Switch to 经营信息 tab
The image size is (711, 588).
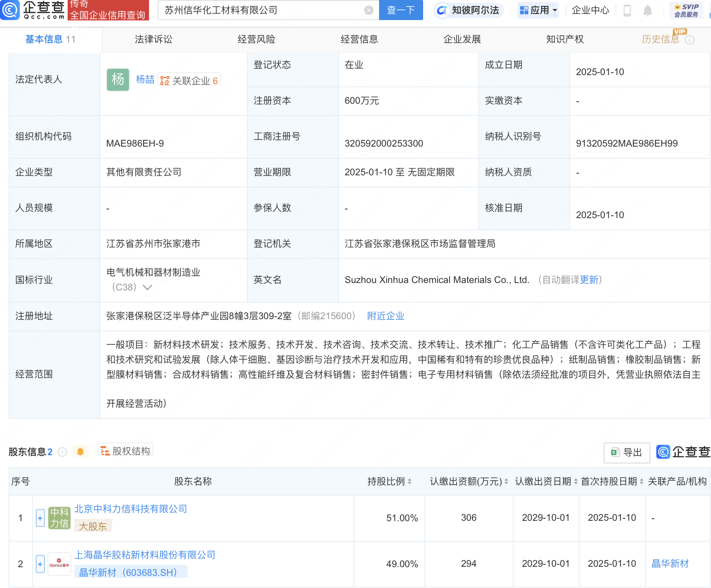point(359,39)
